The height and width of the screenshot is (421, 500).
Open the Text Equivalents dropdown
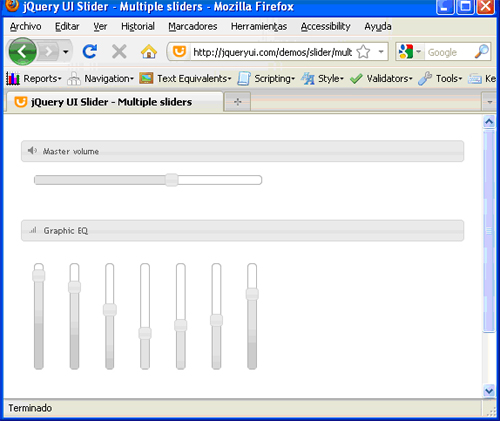pos(194,79)
